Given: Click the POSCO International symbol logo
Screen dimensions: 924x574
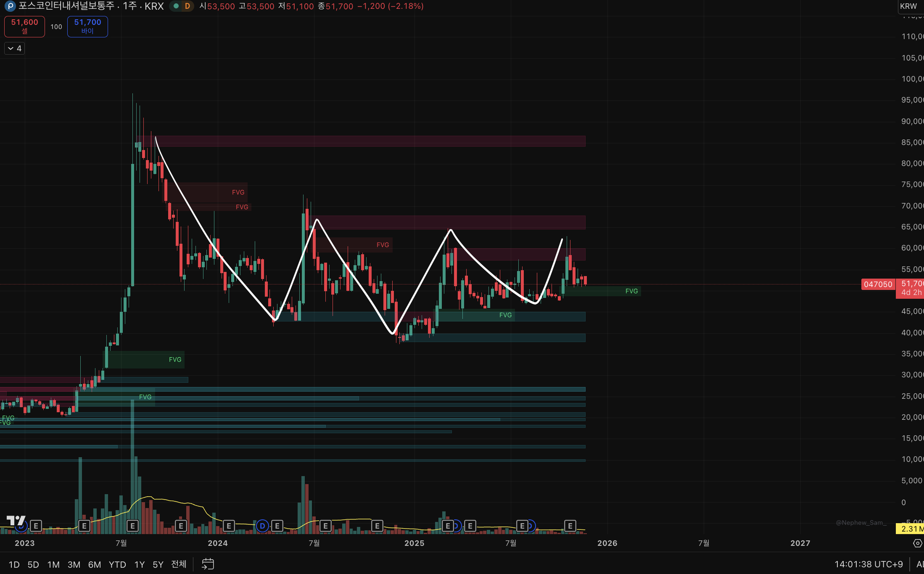Looking at the screenshot, I should pyautogui.click(x=10, y=6).
